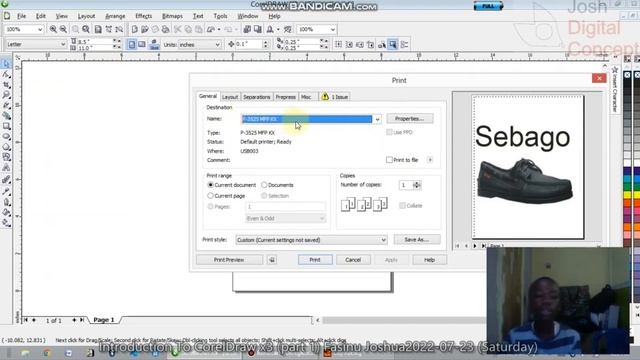Select the Polygon tool in the toolbox

[x=6, y=147]
